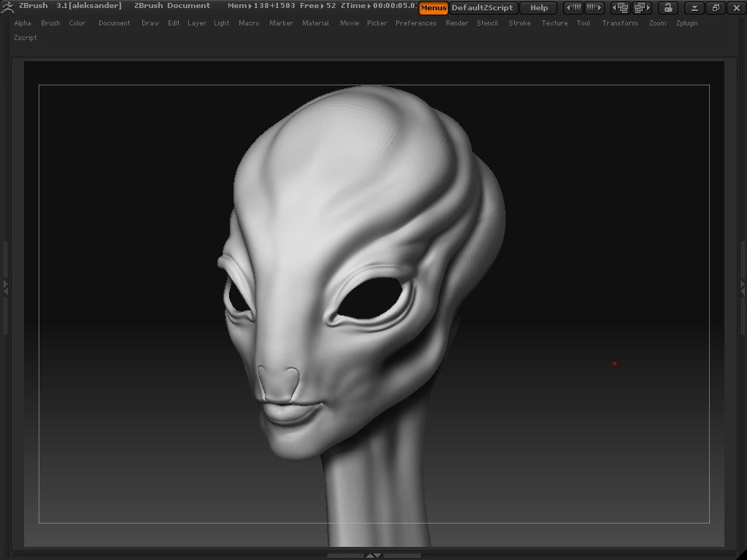Click the ZTime 00:00:05.0 readout
Screen dimensions: 747x560
point(377,6)
